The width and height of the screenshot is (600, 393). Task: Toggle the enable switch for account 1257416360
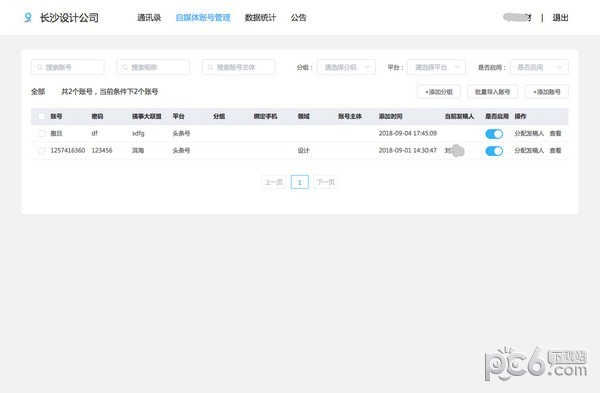(x=494, y=151)
